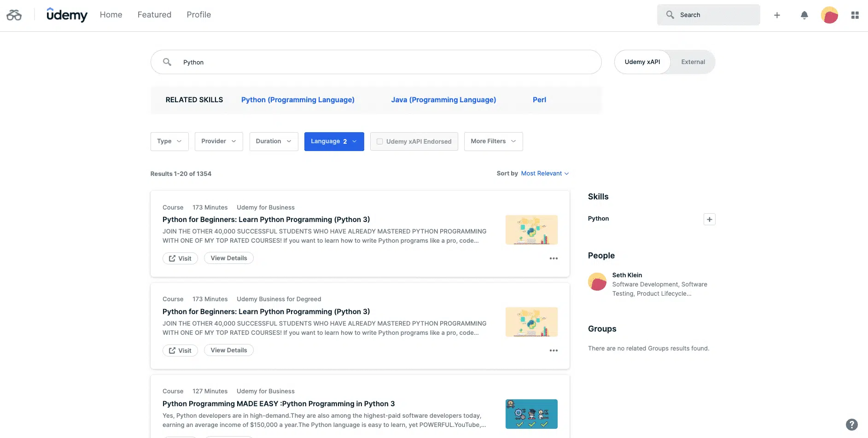This screenshot has height=438, width=868.
Task: Focus the header Search field
Action: [x=709, y=15]
